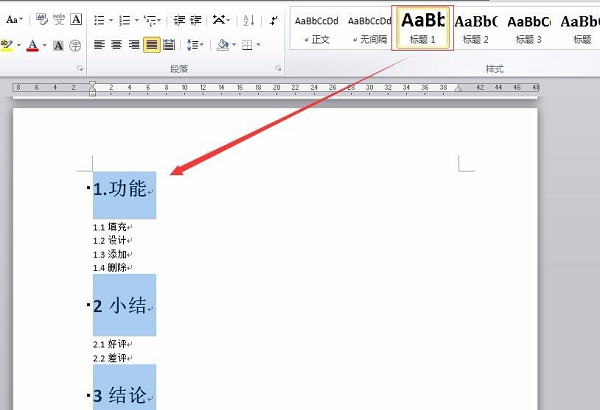Open the 段落 dialog box launcher
This screenshot has height=410, width=600.
tap(278, 68)
